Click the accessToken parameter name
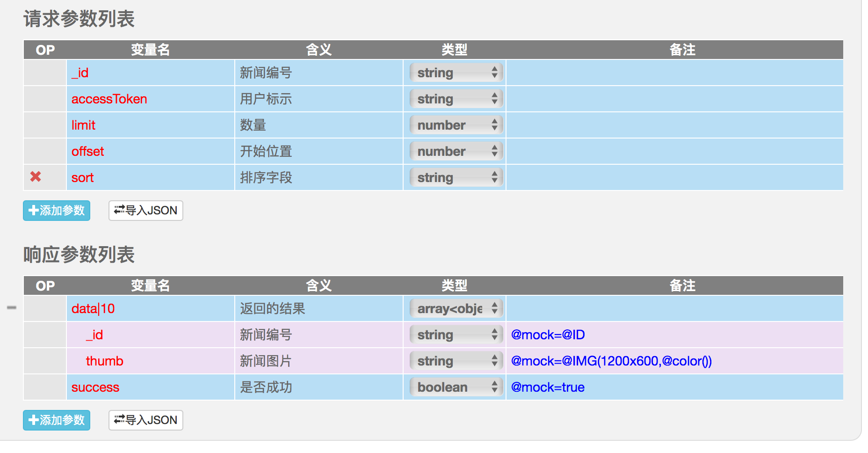 coord(109,99)
